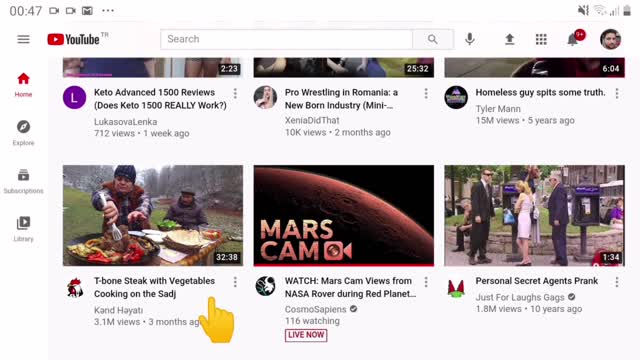Click XeniaDidThat channel avatar

[265, 98]
